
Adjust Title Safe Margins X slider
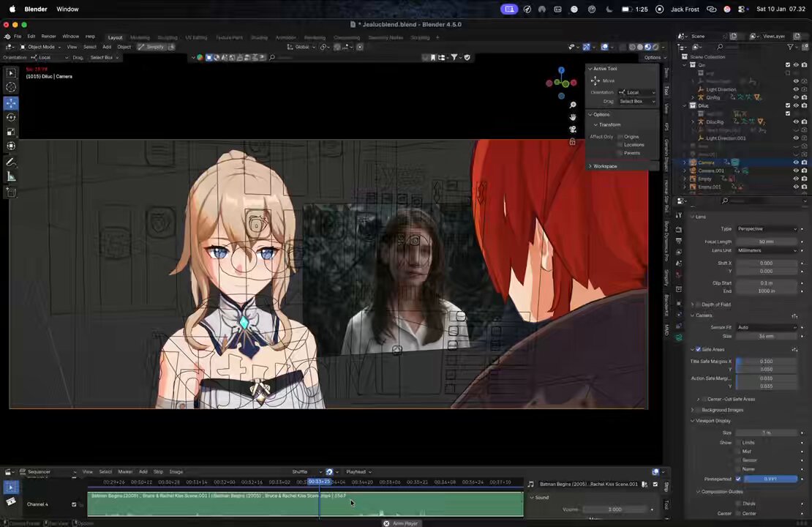[x=767, y=361]
